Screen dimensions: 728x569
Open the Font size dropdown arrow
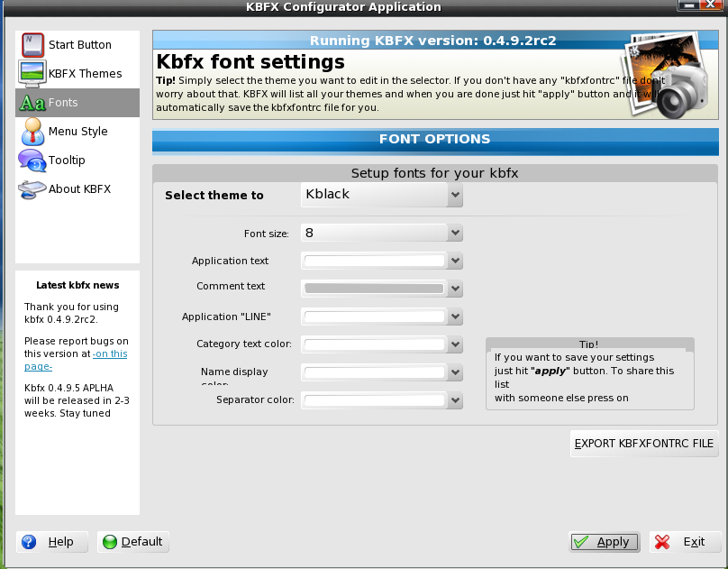[x=455, y=233]
